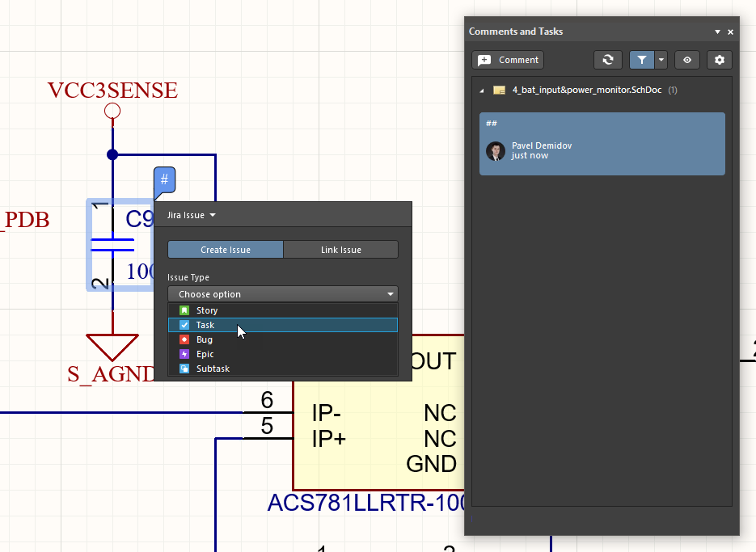
Task: Click the red Bug icon
Action: click(184, 339)
